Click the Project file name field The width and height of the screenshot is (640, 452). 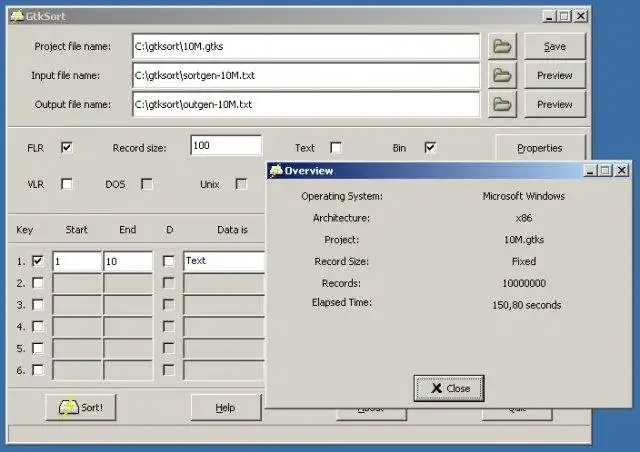[306, 47]
